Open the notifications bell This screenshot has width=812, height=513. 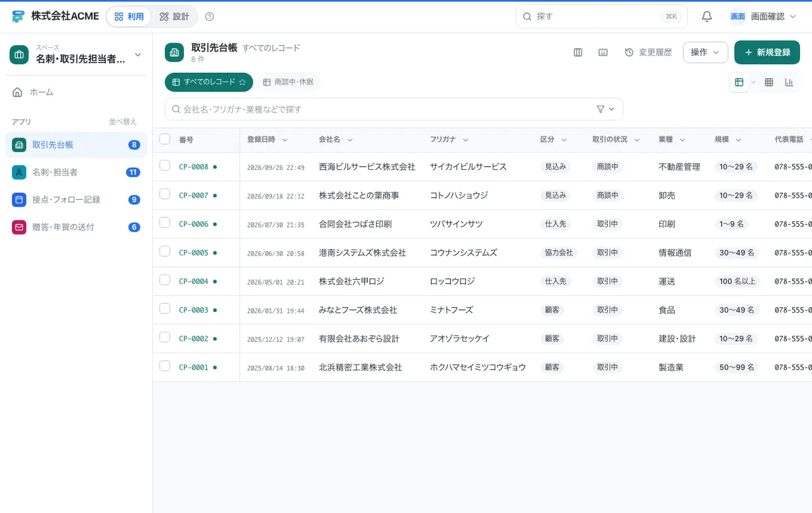click(x=707, y=16)
